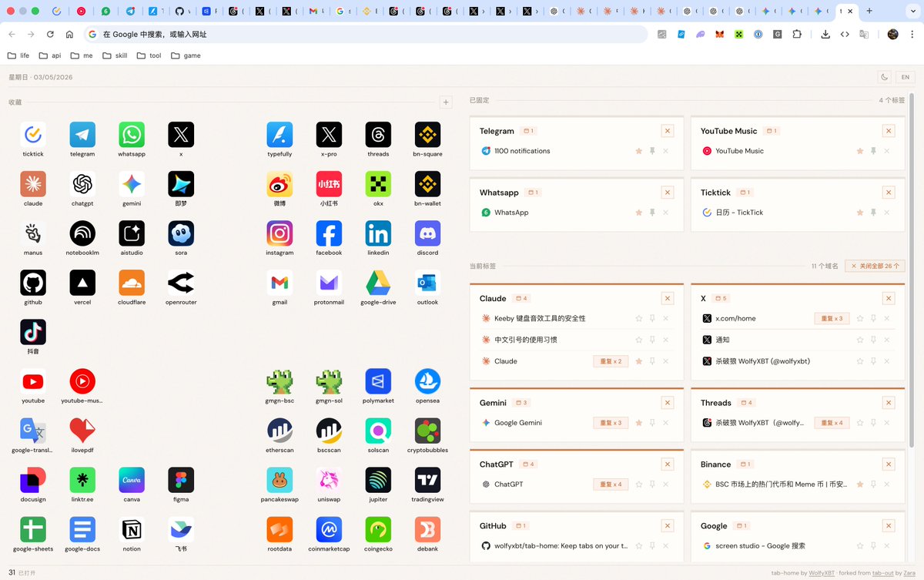Open the notion shortcut icon
The height and width of the screenshot is (580, 924).
pos(132,529)
